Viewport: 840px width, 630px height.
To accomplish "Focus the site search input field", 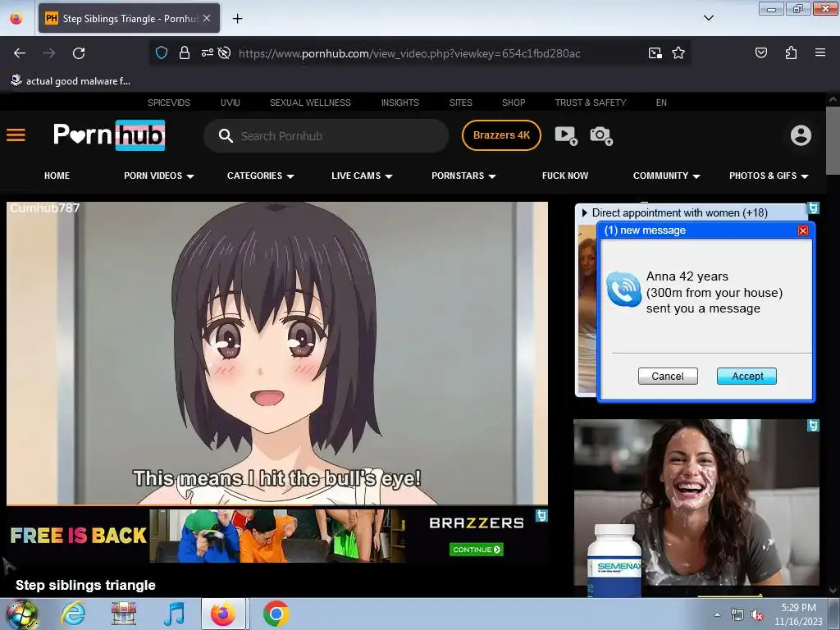I will pyautogui.click(x=326, y=136).
